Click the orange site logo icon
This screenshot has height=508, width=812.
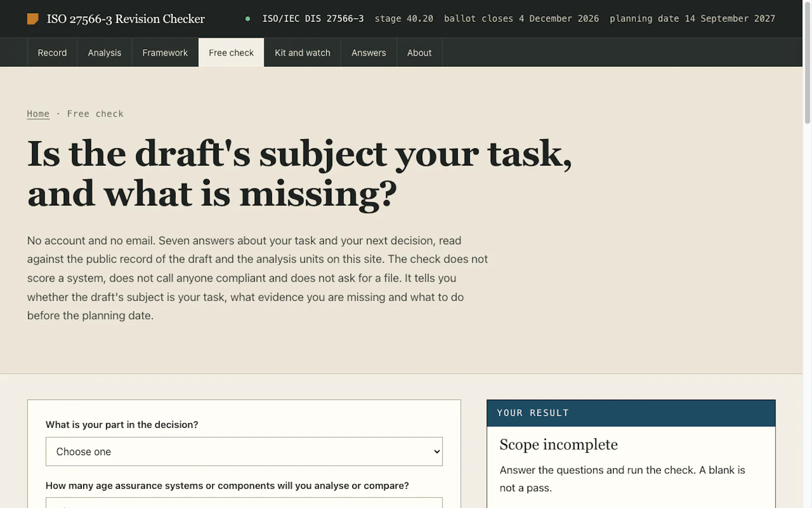pyautogui.click(x=32, y=19)
